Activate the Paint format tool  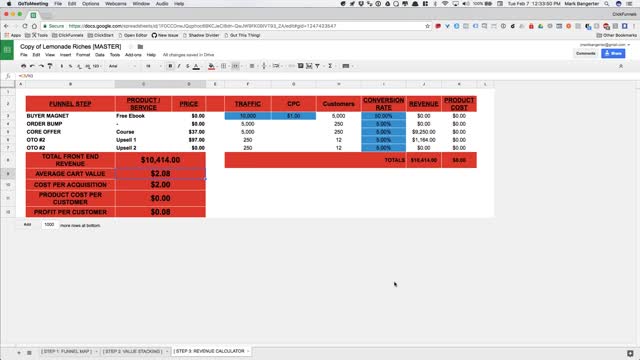coord(50,66)
